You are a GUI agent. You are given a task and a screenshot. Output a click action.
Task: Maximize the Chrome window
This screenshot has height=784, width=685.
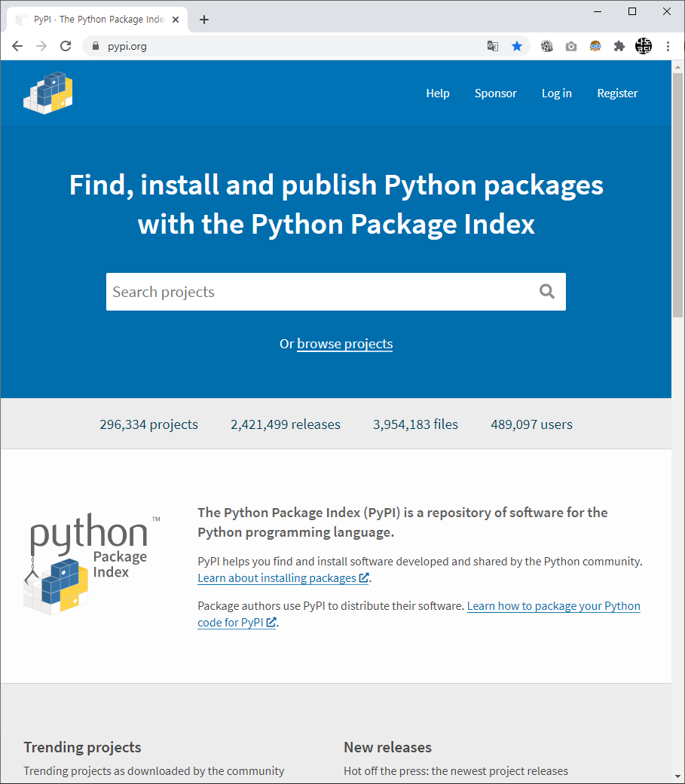[632, 11]
